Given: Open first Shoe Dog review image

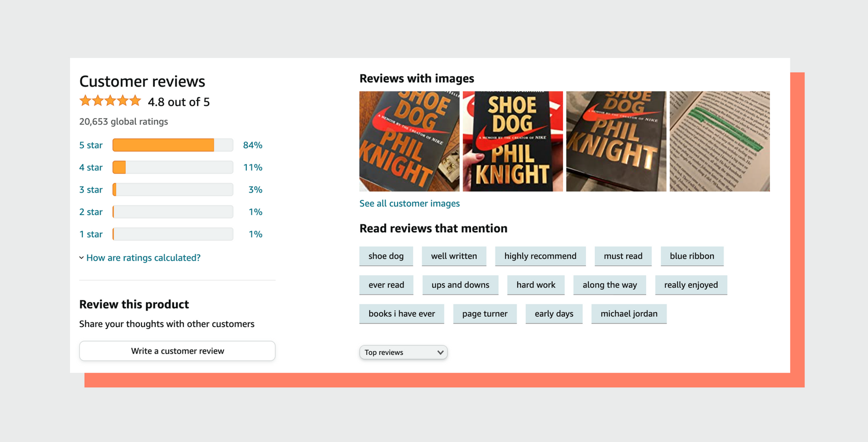Looking at the screenshot, I should (409, 142).
